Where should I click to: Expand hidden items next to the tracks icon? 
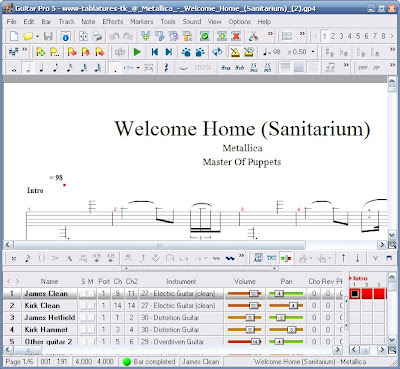[x=24, y=50]
